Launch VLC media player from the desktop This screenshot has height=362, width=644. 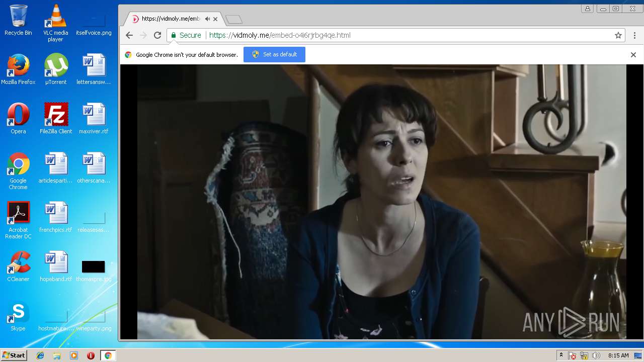(x=55, y=23)
